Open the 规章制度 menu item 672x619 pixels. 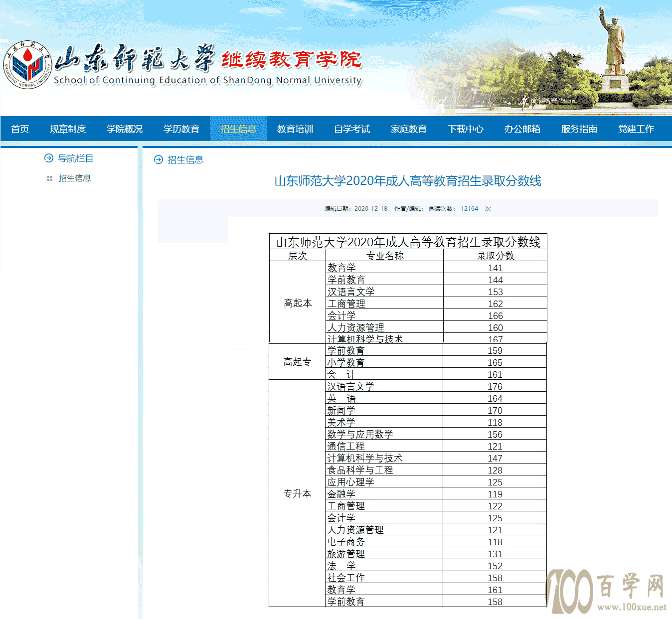(68, 129)
